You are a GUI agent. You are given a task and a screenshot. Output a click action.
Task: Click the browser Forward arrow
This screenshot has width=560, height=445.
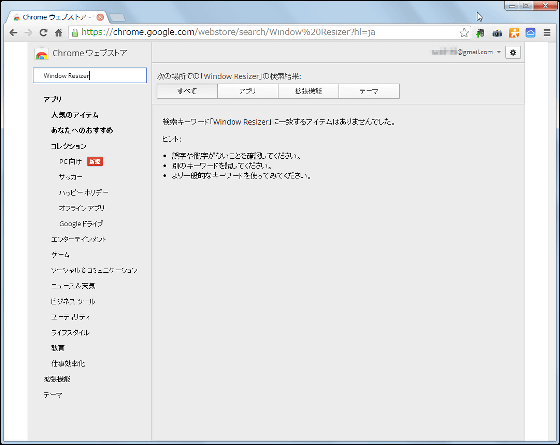click(x=28, y=32)
